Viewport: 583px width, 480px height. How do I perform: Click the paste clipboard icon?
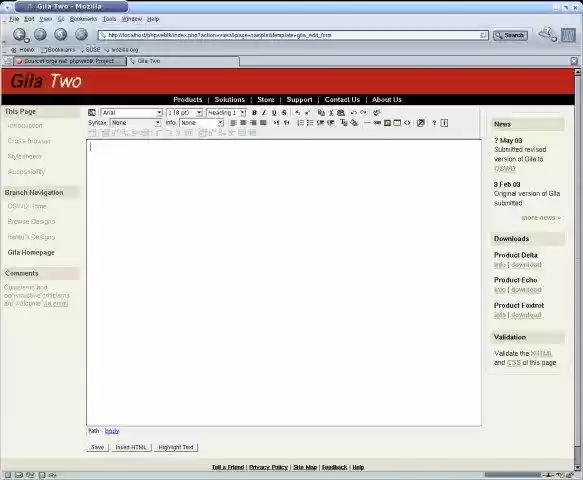tap(341, 113)
